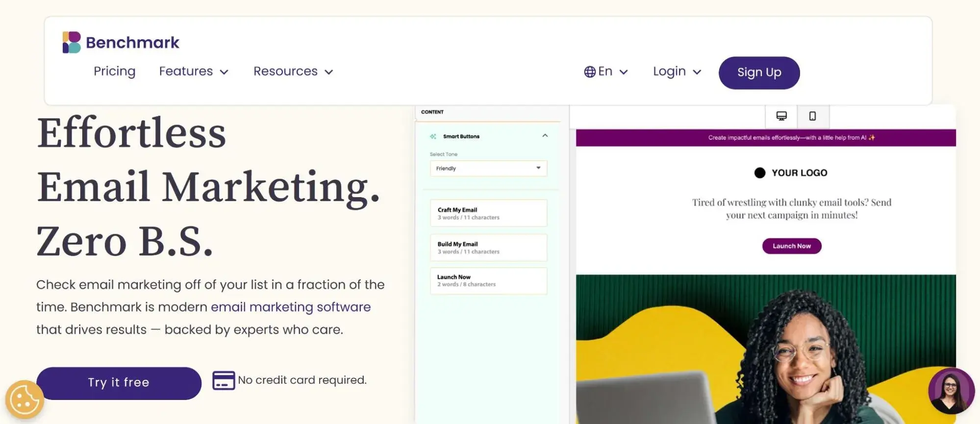Collapse the Smart Buttons panel chevron
980x424 pixels.
point(544,136)
